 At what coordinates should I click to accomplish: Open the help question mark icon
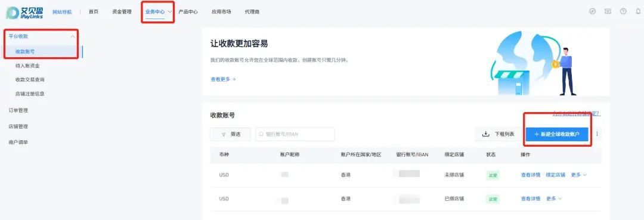coord(623,11)
